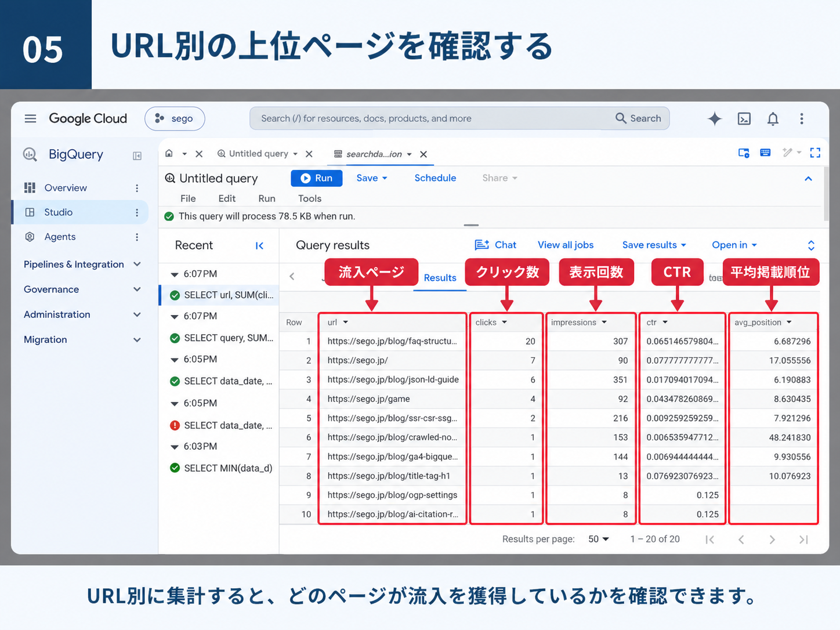Click the Chat icon button
The height and width of the screenshot is (630, 840).
[495, 245]
